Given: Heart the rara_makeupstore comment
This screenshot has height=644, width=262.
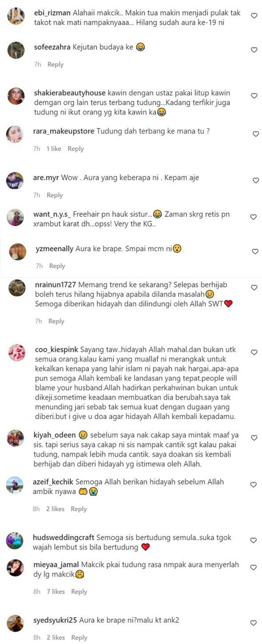Looking at the screenshot, I should point(255,134).
